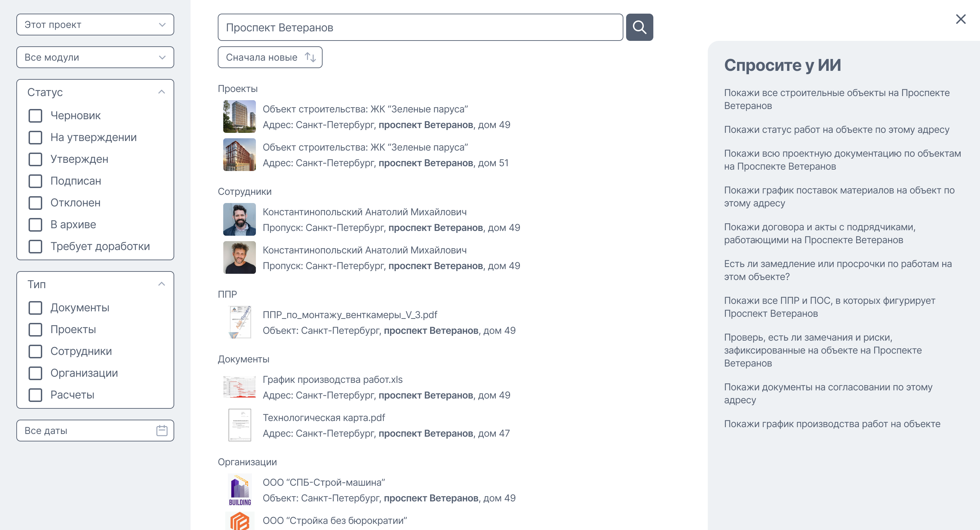
Task: Open the calendar date picker icon
Action: (x=162, y=431)
